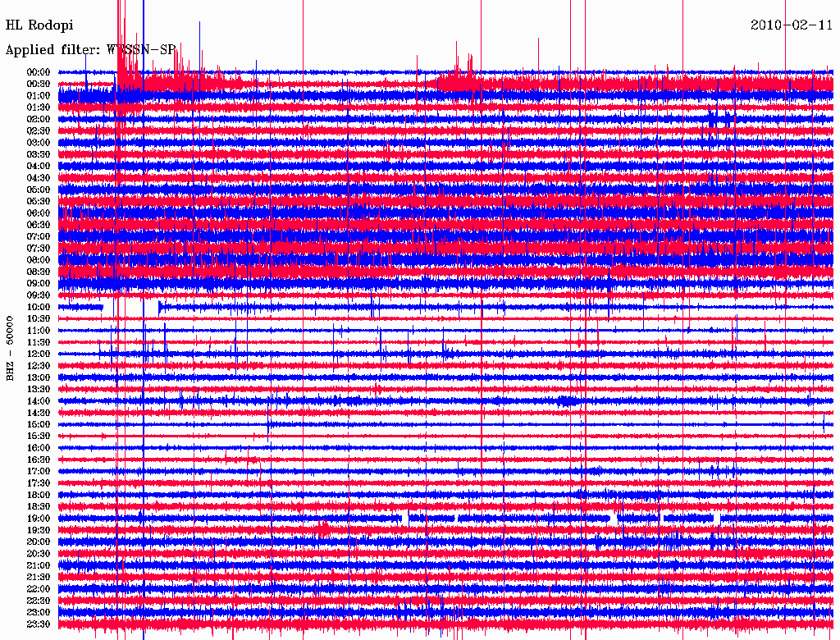Screen dimensions: 840x640
Task: Select the 11:30 time label
Action: point(39,342)
